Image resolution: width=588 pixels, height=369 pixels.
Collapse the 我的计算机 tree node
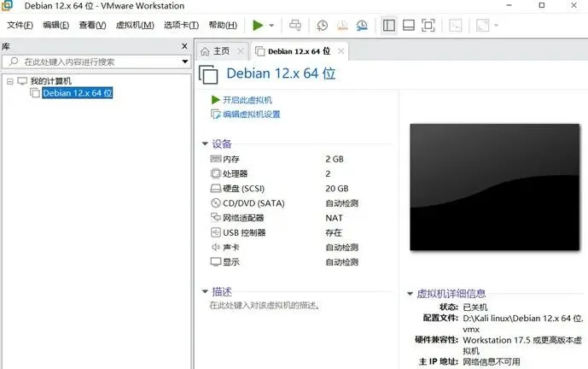tap(9, 81)
